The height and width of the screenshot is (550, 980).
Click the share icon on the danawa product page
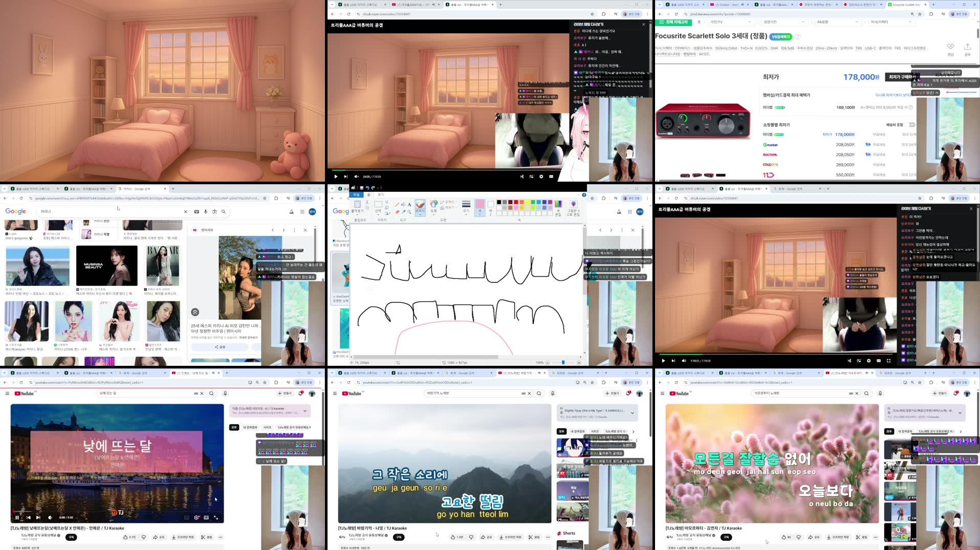coord(968,47)
